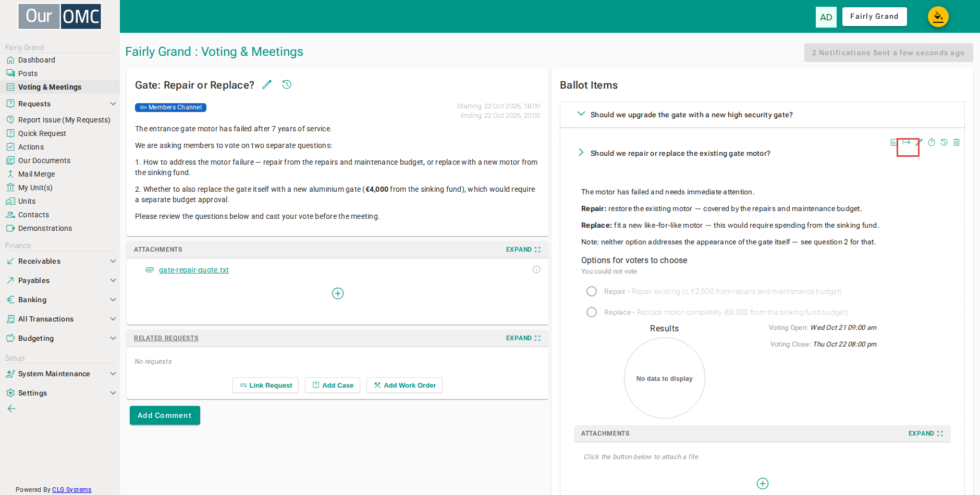980x495 pixels.
Task: Click the yellow user avatar icon
Action: point(938,17)
